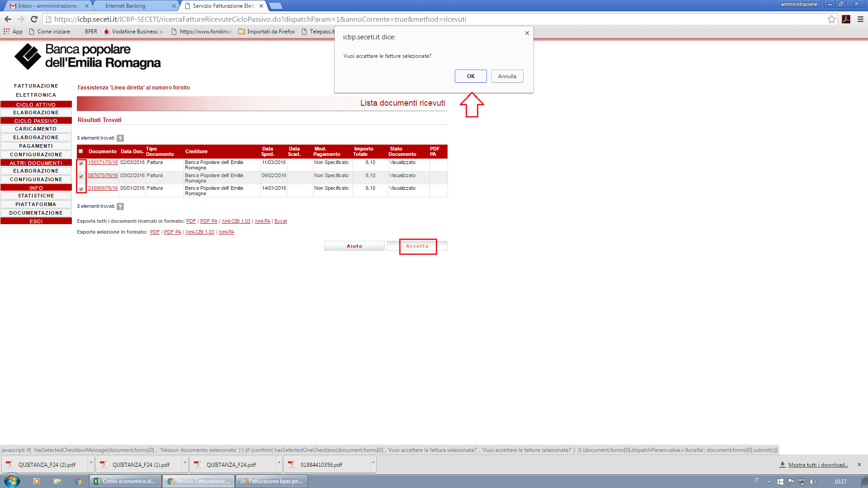Open invoice link 016868/76/16
This screenshot has height=488, width=868.
(x=103, y=188)
